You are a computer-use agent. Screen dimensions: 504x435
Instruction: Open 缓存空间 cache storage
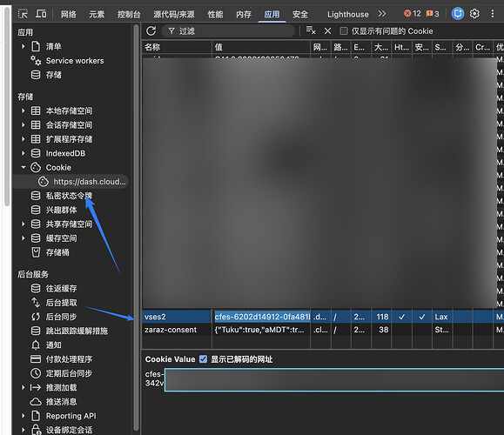click(61, 238)
